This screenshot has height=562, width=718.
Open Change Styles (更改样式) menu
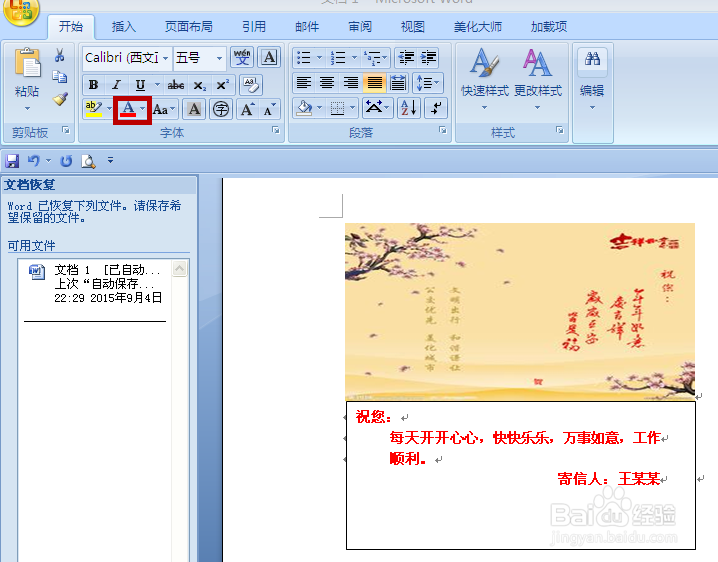click(538, 78)
